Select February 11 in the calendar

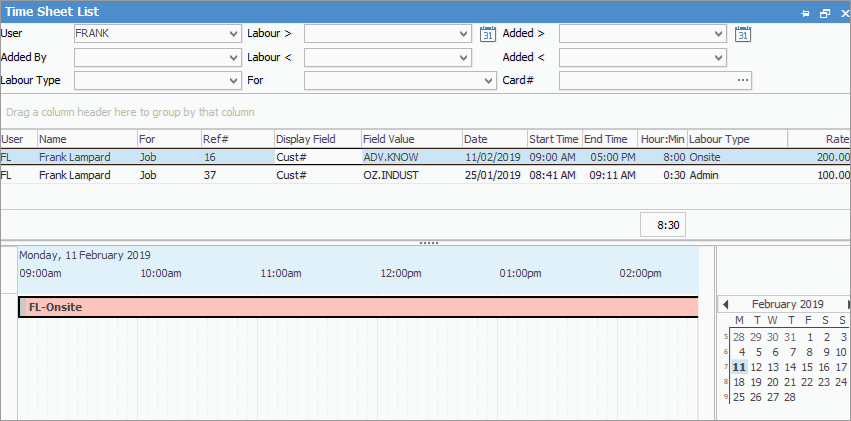coord(739,367)
